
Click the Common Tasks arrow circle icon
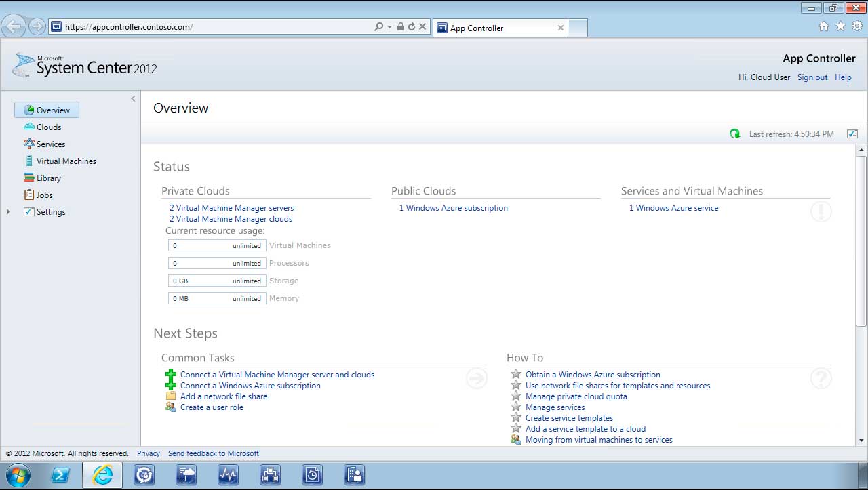click(x=477, y=378)
